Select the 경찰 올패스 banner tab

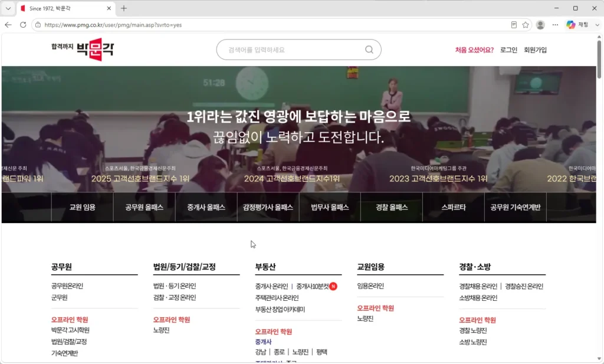[392, 207]
